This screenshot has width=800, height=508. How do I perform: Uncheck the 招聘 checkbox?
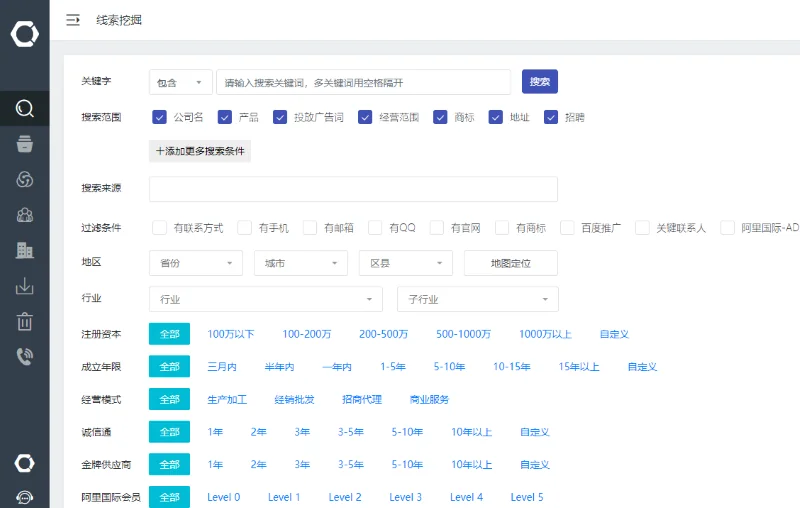click(x=551, y=117)
